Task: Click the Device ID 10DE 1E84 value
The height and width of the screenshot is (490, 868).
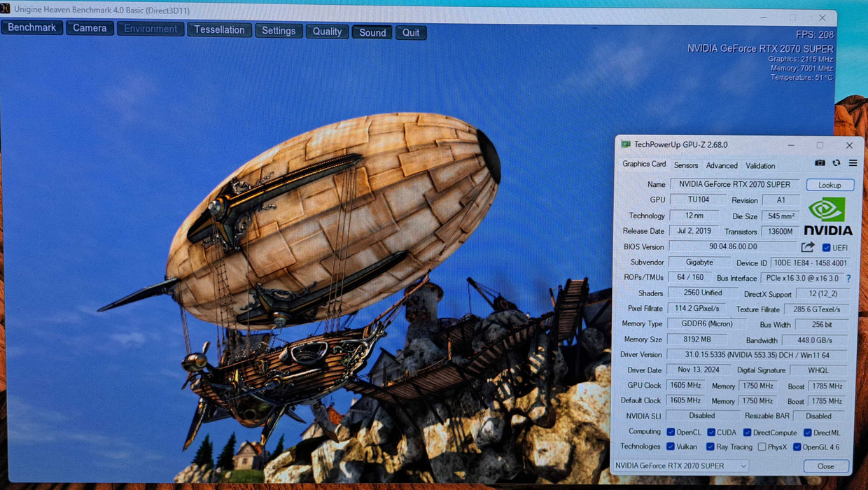Action: 810,263
